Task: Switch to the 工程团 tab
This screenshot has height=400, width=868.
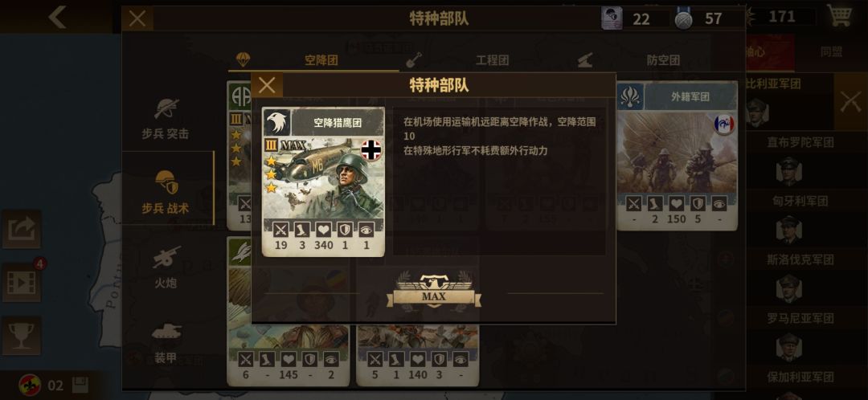Action: click(485, 60)
